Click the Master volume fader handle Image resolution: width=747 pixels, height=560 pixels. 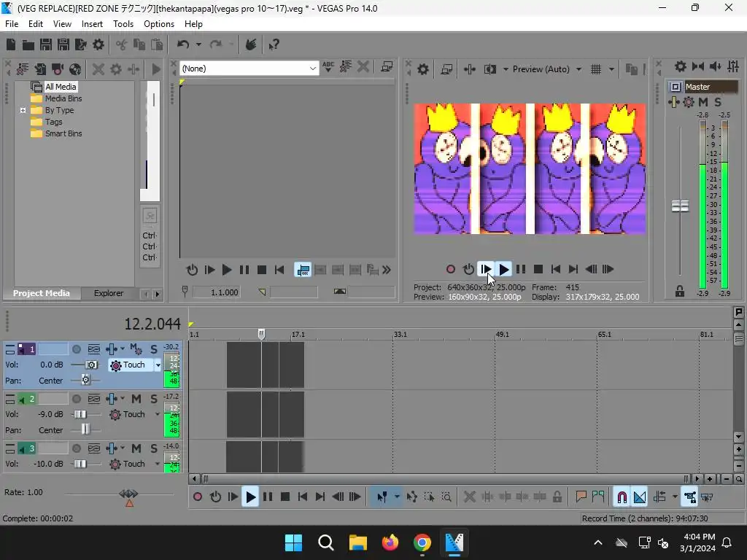coord(680,206)
